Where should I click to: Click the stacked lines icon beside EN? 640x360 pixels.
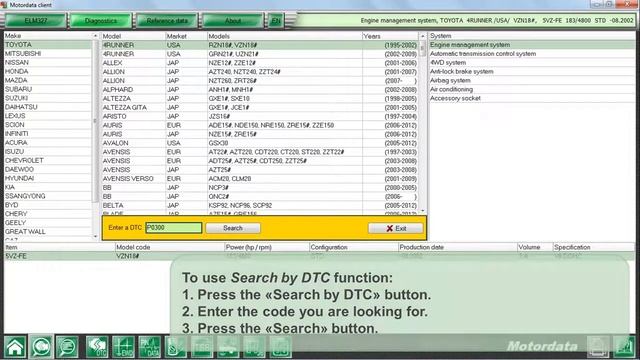pyautogui.click(x=291, y=20)
